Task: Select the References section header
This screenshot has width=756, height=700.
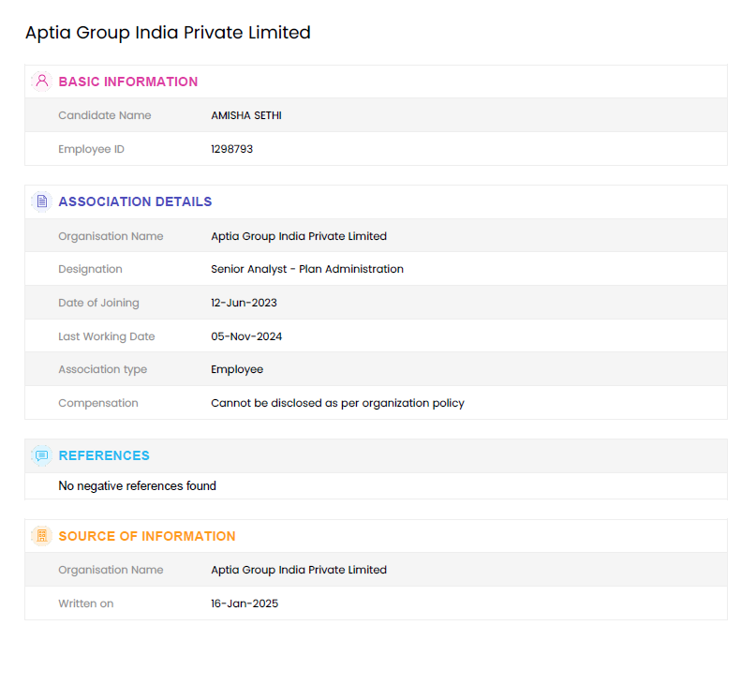Action: pyautogui.click(x=104, y=455)
